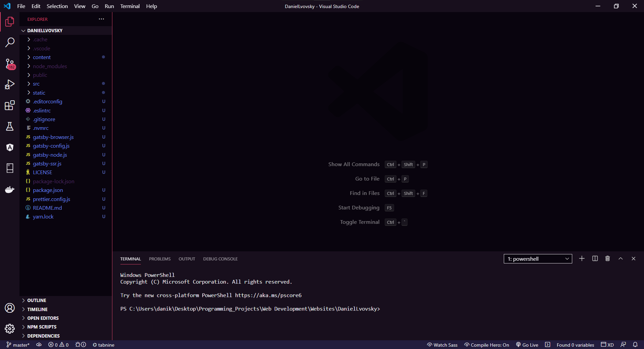This screenshot has width=644, height=349.
Task: Expand the node_modules folder
Action: tap(65, 66)
